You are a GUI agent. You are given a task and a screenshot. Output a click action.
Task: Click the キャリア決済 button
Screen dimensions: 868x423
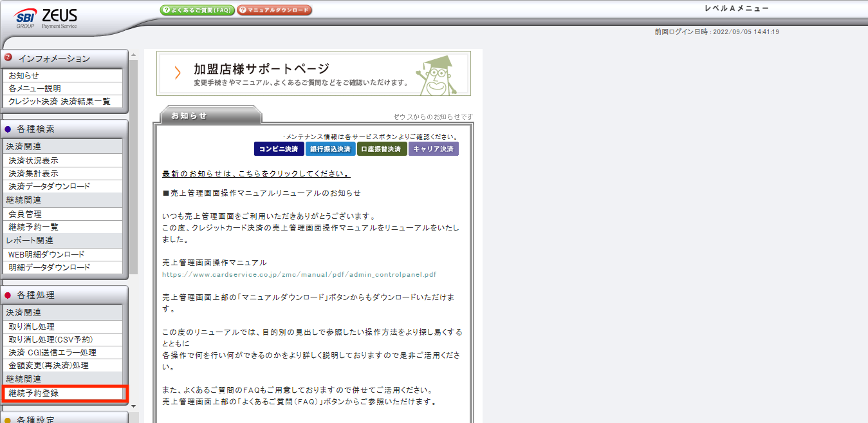(x=434, y=149)
